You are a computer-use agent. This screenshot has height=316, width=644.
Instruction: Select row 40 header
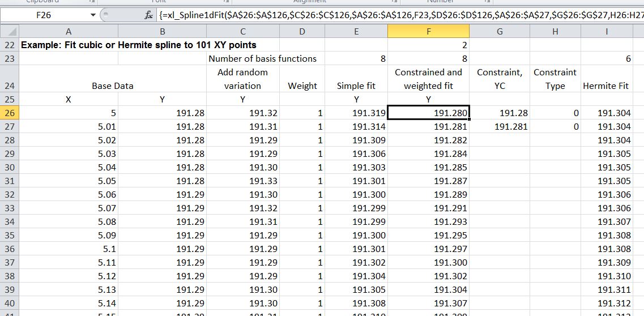[10, 303]
